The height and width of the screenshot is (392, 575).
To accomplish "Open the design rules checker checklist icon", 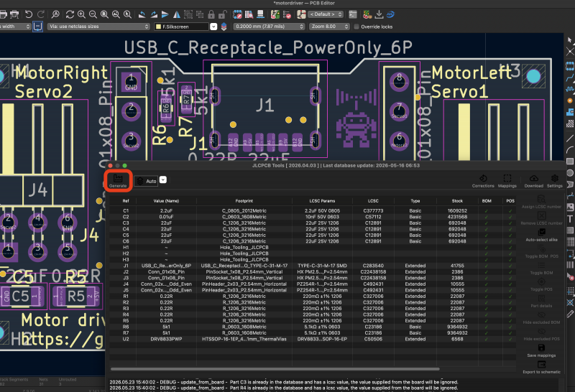I will click(287, 14).
